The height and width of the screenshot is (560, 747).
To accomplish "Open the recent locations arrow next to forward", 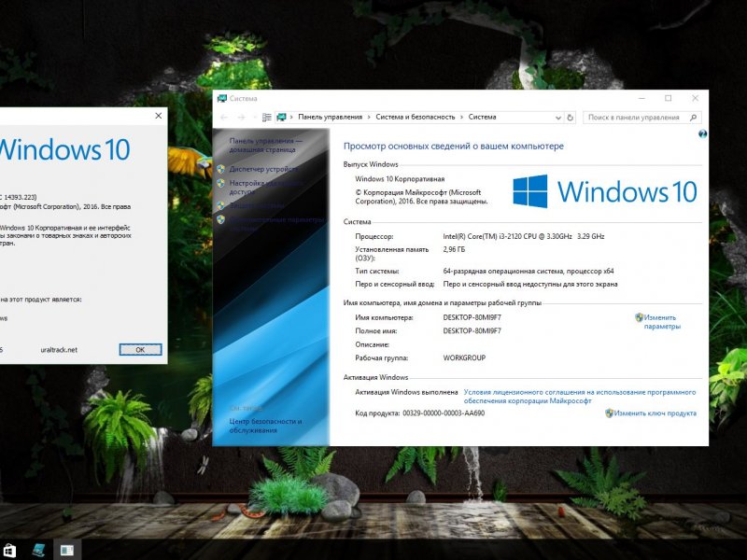I will [254, 118].
